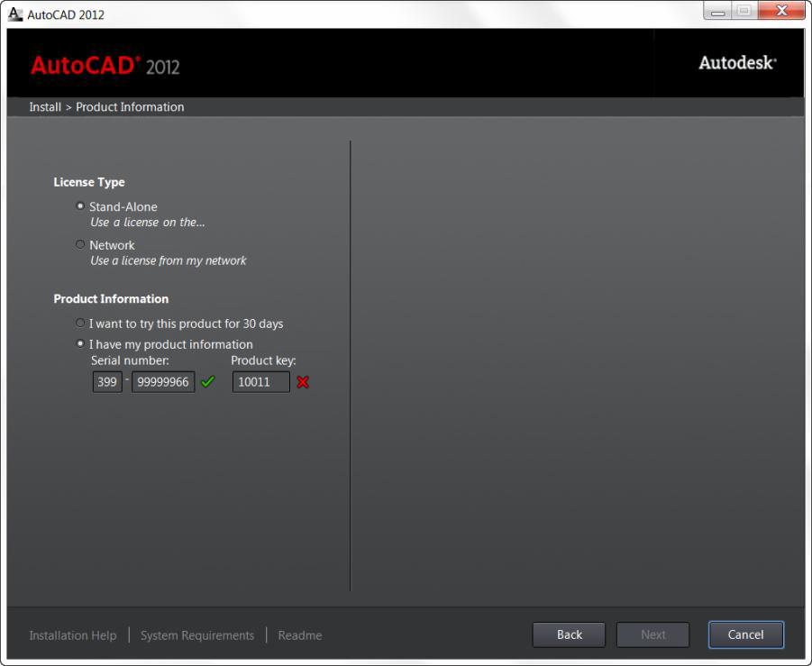The image size is (812, 666).
Task: Click the disabled Next button
Action: click(652, 634)
